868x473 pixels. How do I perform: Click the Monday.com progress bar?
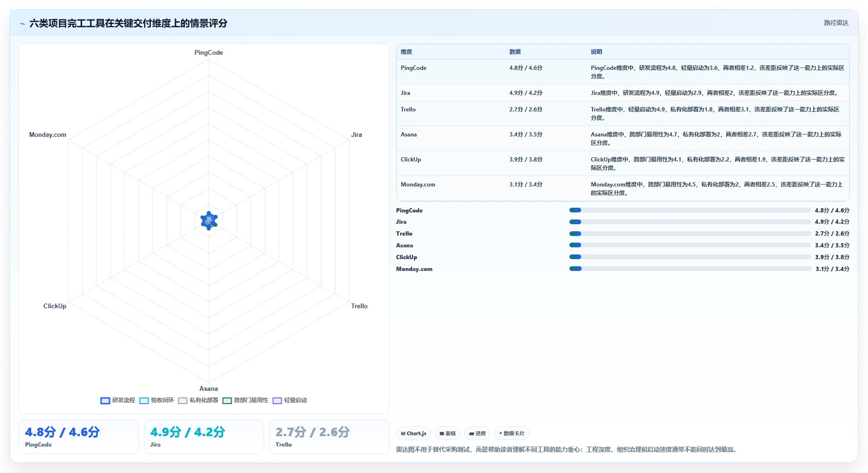[x=690, y=269]
